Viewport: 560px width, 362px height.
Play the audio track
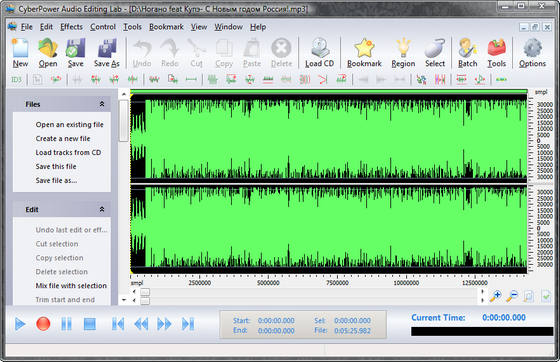pyautogui.click(x=20, y=324)
